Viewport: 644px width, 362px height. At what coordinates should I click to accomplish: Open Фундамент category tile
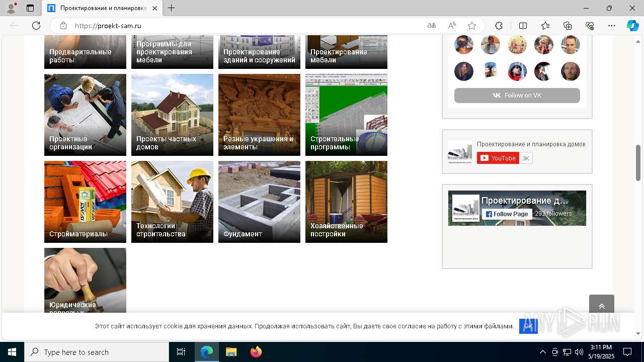(x=259, y=202)
